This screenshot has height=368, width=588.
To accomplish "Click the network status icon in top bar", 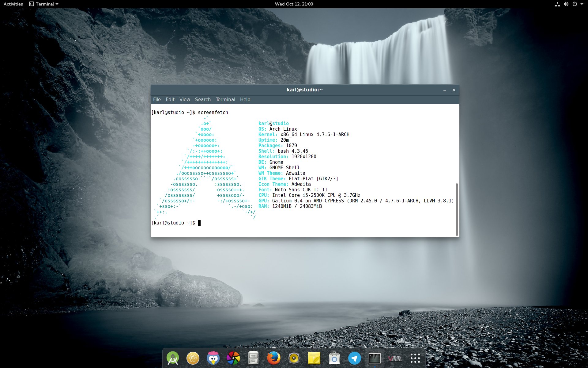I will [x=557, y=4].
